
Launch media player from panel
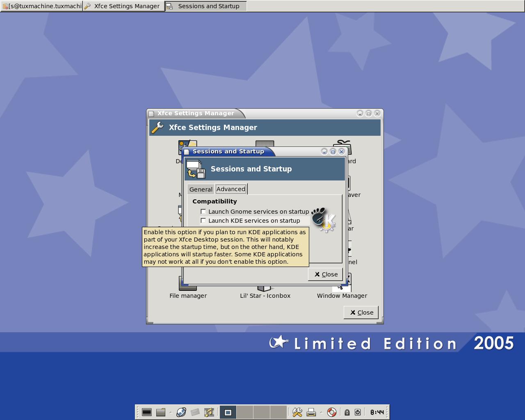[209, 412]
